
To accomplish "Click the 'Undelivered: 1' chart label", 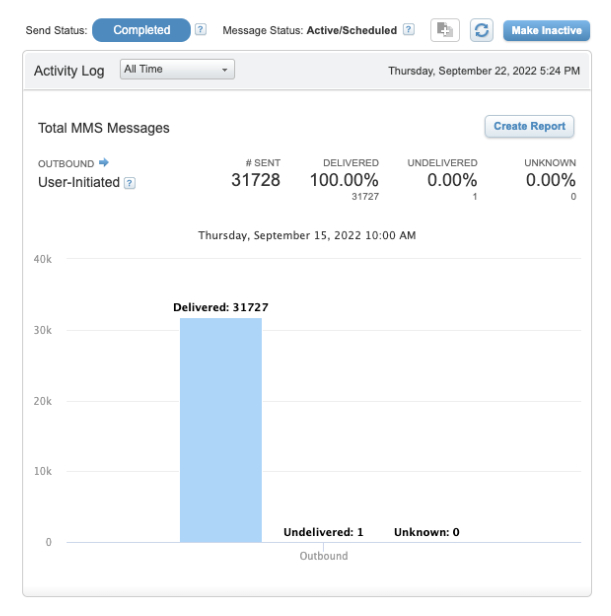I will [323, 532].
